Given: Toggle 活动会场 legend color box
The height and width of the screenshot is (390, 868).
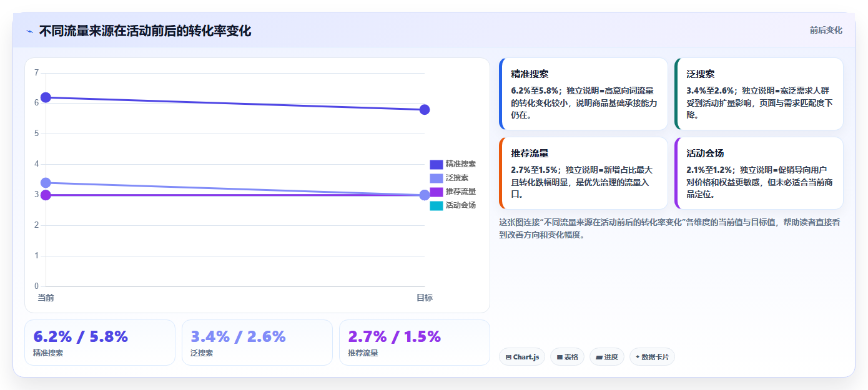Looking at the screenshot, I should pyautogui.click(x=436, y=205).
